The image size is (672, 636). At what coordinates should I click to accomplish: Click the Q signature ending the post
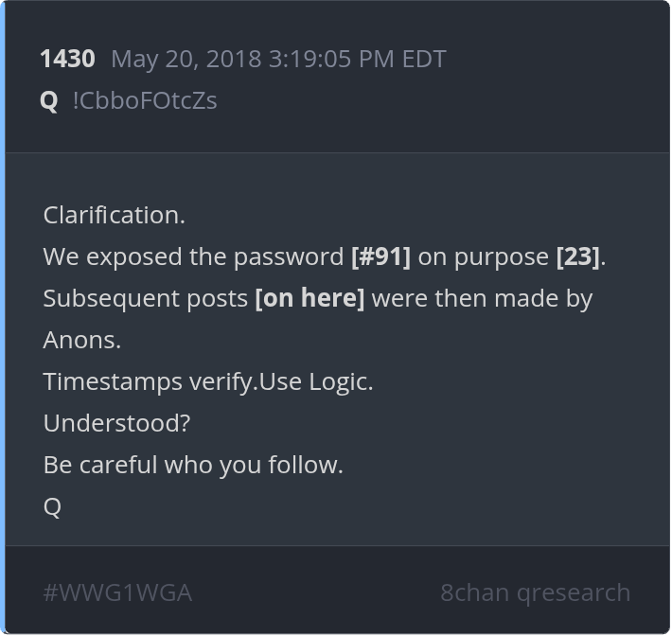[52, 506]
